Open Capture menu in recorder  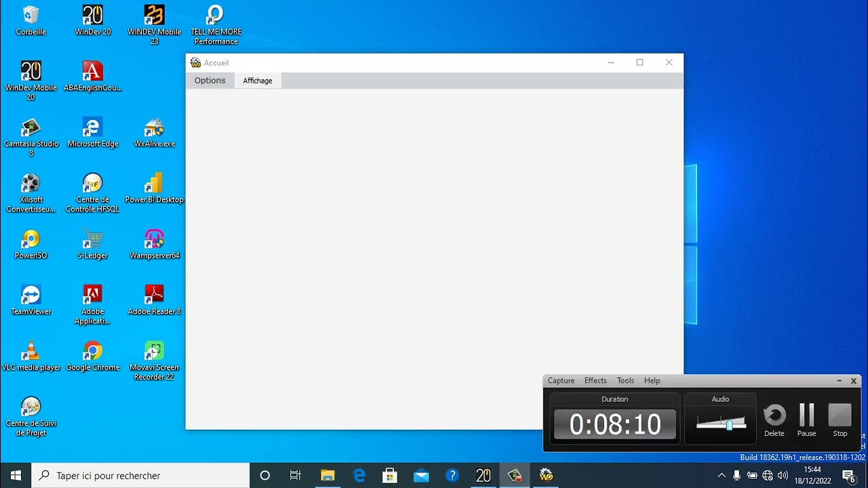click(561, 381)
